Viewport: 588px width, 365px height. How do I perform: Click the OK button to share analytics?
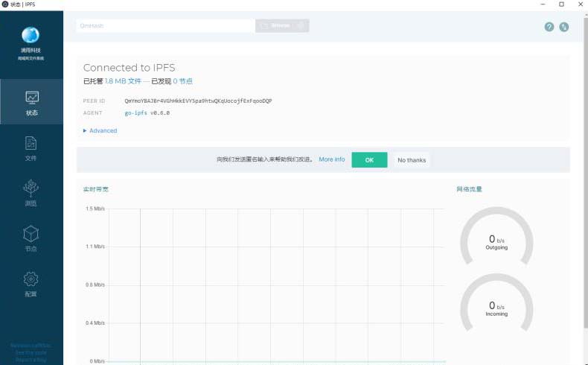(369, 160)
